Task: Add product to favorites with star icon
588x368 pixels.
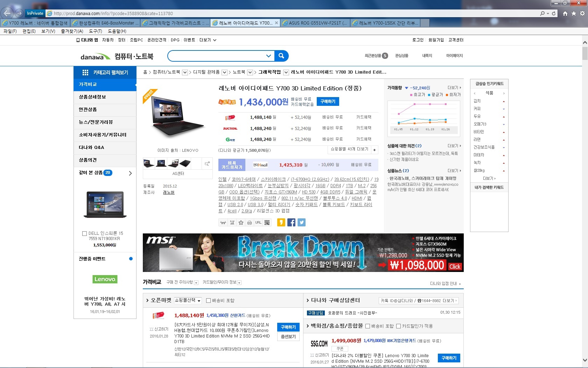Action: 241,223
